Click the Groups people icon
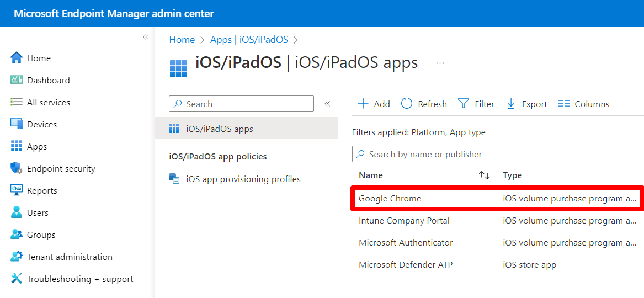 pos(17,235)
